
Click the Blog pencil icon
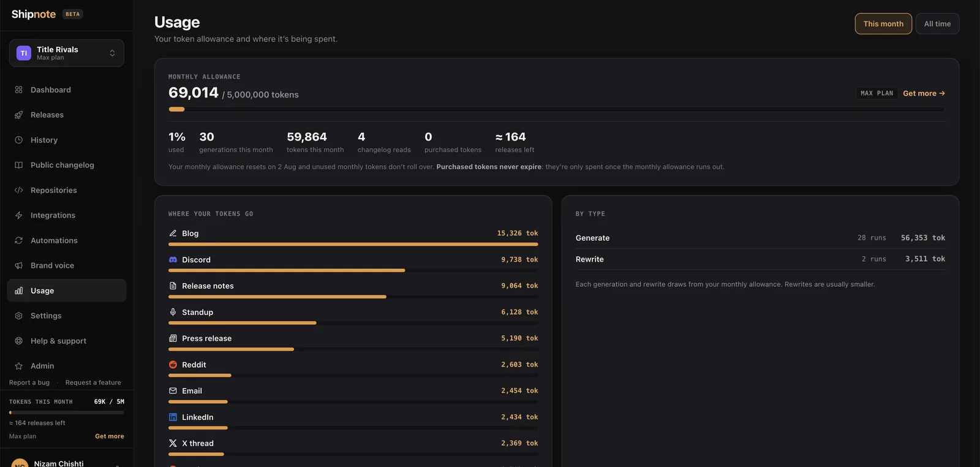pos(173,233)
